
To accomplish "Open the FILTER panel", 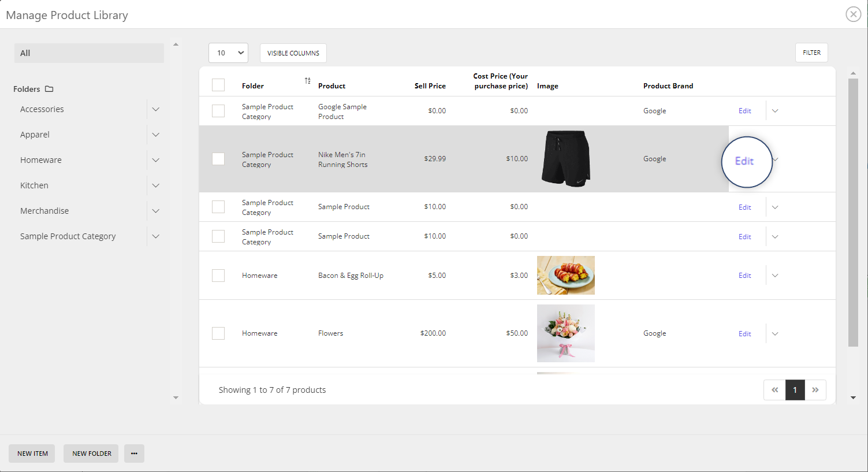I will [811, 52].
